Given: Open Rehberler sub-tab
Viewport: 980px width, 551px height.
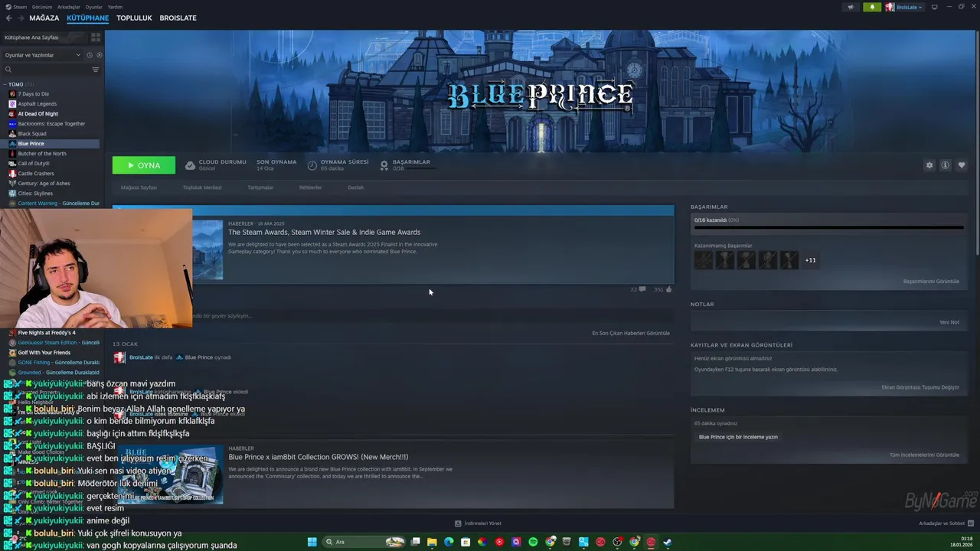Looking at the screenshot, I should coord(310,187).
